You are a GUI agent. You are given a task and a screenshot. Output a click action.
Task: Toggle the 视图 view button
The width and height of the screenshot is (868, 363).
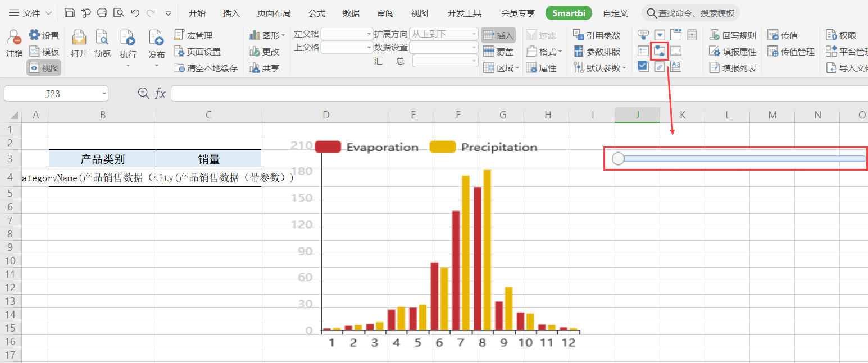pos(44,68)
